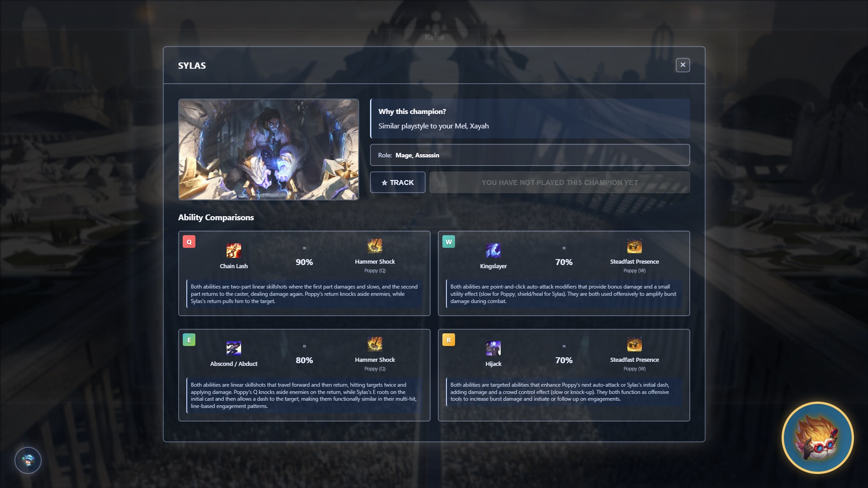Click the 'Why this champion?' panel
Viewport: 868px width, 488px height.
(530, 118)
